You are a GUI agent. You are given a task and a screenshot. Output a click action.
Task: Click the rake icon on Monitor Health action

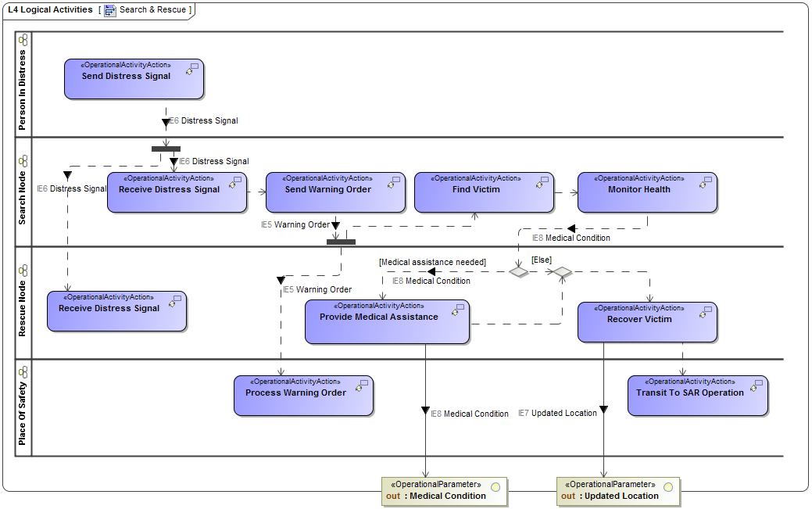pyautogui.click(x=703, y=185)
